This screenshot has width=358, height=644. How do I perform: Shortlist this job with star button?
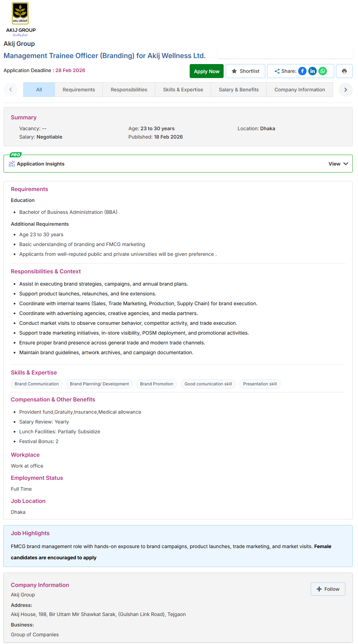245,71
